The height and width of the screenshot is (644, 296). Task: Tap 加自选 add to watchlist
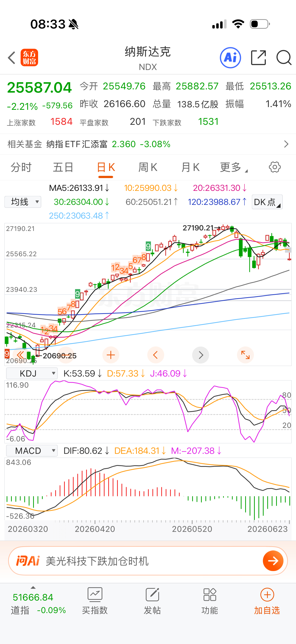tap(267, 601)
